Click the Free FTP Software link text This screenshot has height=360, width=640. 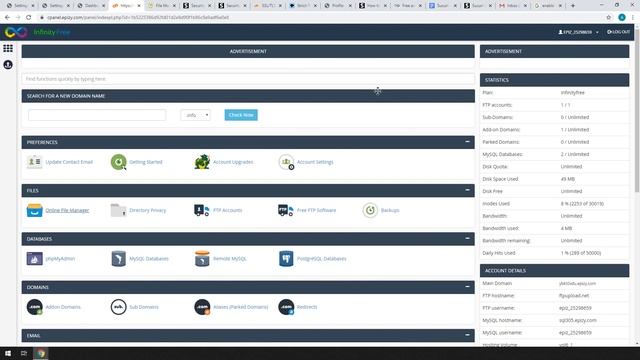(x=316, y=210)
